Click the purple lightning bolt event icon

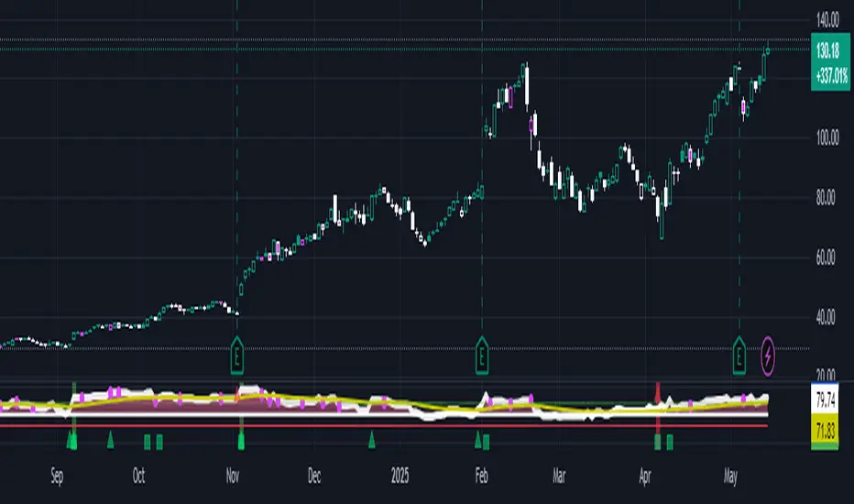click(x=768, y=356)
